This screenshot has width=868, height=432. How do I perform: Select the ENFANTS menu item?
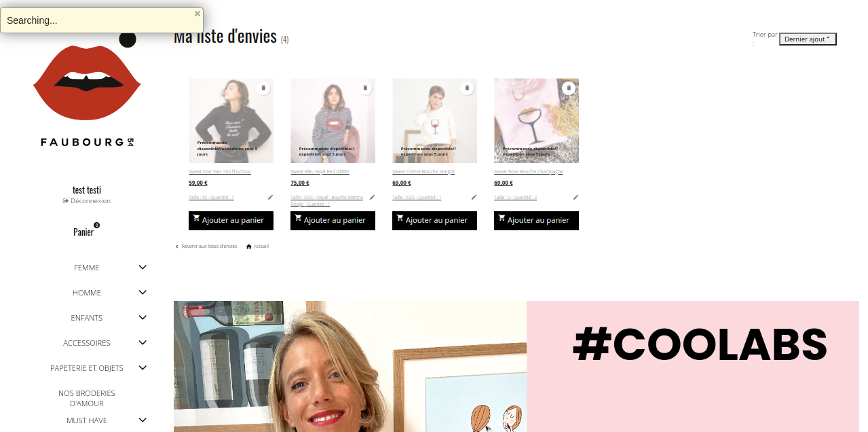87,318
